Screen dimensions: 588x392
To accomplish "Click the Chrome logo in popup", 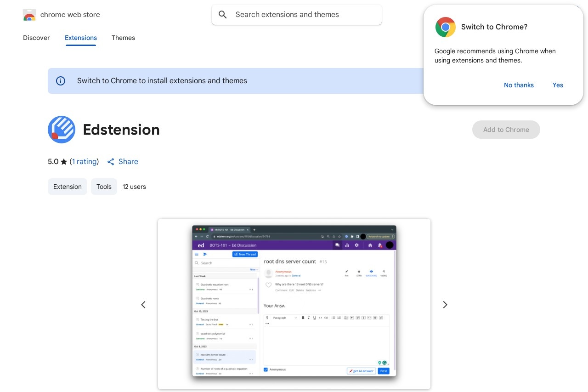I will click(x=446, y=27).
